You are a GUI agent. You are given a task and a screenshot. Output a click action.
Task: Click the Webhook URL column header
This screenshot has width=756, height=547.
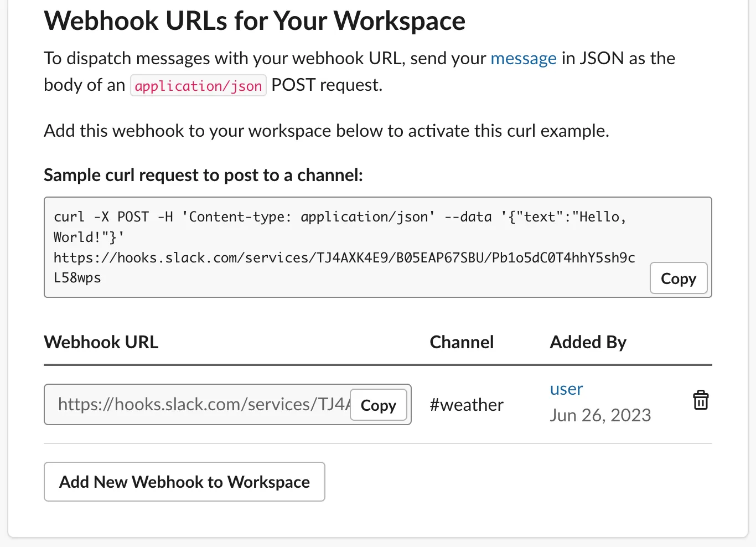click(101, 342)
